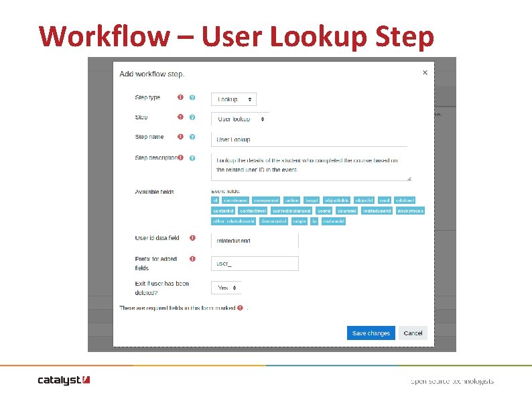The height and width of the screenshot is (399, 532).
Task: Select the action event field tag
Action: (x=291, y=201)
